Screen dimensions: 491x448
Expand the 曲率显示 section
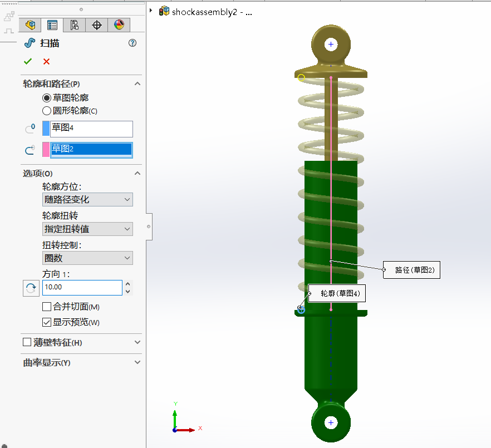click(x=138, y=363)
